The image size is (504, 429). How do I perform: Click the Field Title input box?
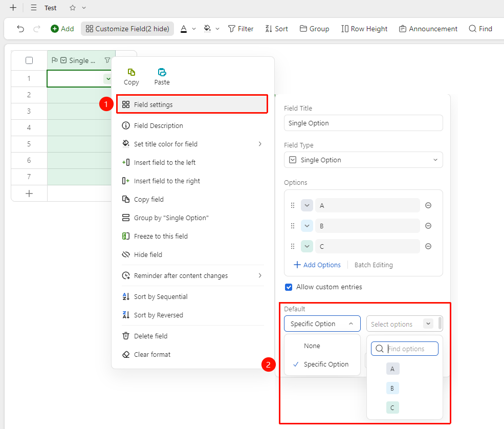(x=363, y=123)
